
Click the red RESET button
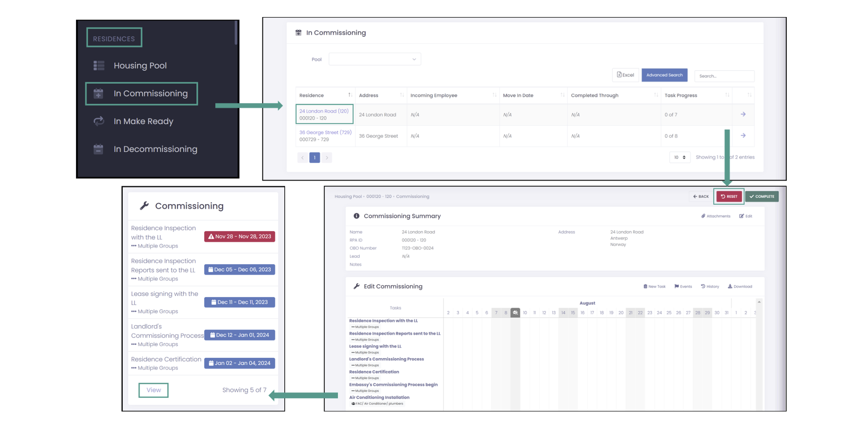click(729, 196)
